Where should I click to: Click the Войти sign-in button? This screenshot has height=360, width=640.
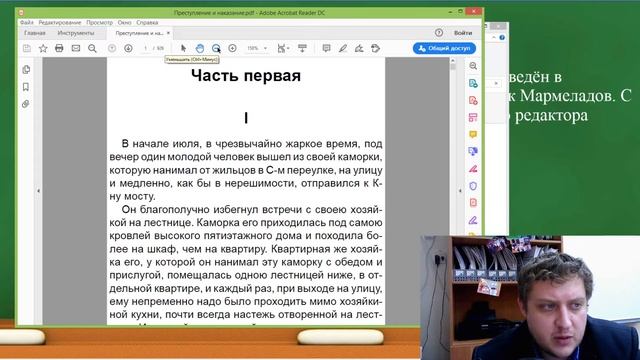463,33
